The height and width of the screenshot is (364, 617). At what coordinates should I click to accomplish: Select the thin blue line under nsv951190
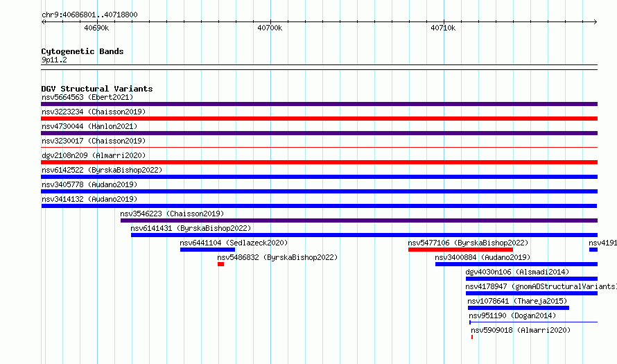click(533, 322)
